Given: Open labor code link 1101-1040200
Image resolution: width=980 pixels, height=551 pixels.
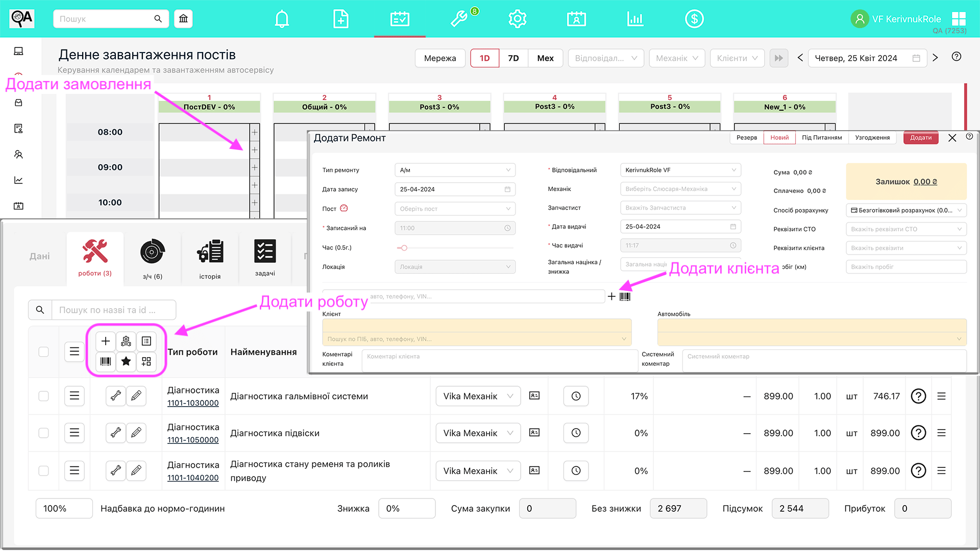Looking at the screenshot, I should [193, 478].
